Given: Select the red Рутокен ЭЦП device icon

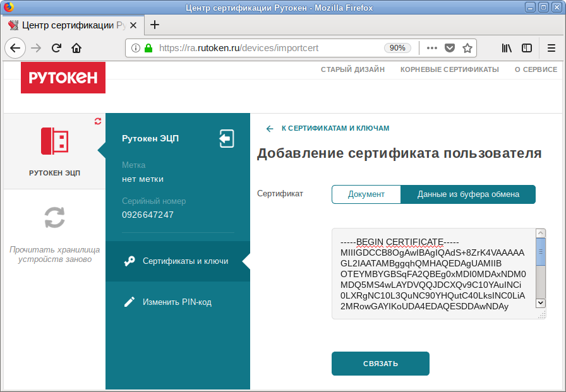Looking at the screenshot, I should coord(54,141).
